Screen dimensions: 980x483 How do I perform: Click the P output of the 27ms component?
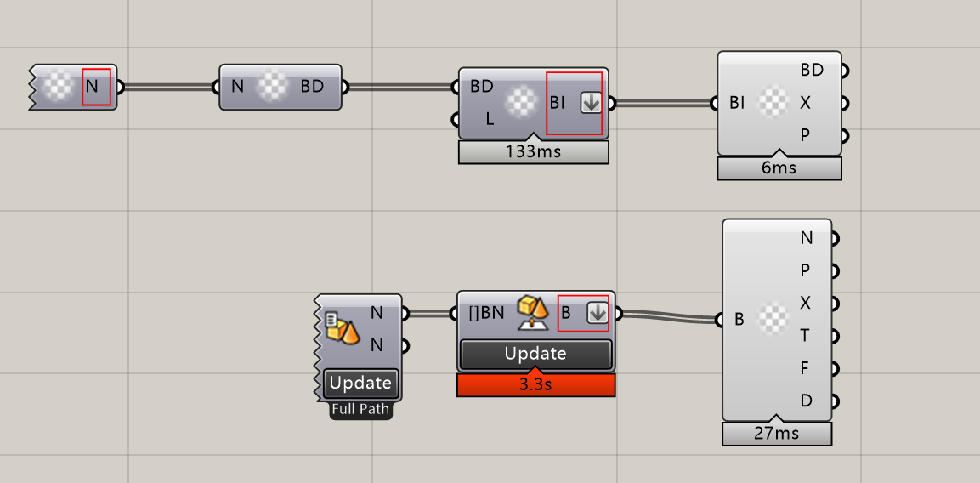[806, 270]
